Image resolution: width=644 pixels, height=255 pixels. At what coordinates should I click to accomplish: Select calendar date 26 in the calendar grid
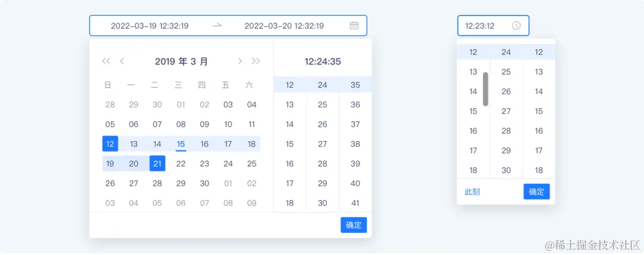pos(110,183)
